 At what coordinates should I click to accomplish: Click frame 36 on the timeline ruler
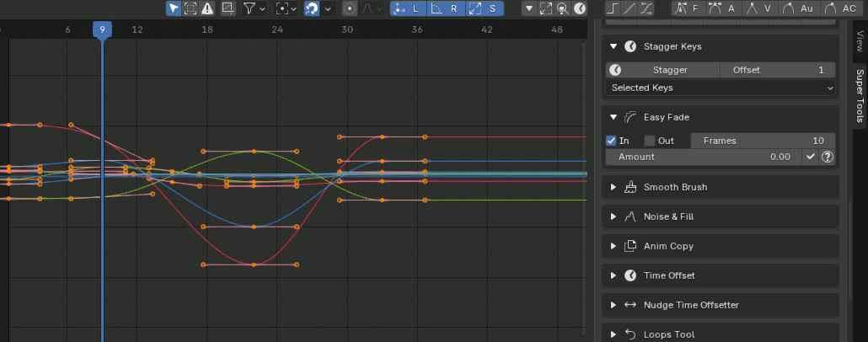click(417, 29)
